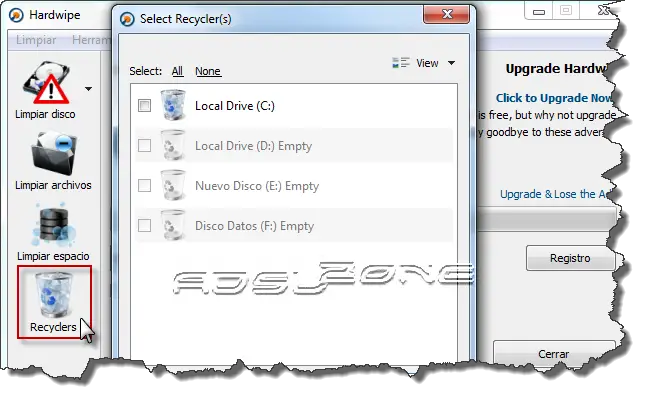
Task: Click the Hardwipe app logo in title bar
Action: (17, 15)
